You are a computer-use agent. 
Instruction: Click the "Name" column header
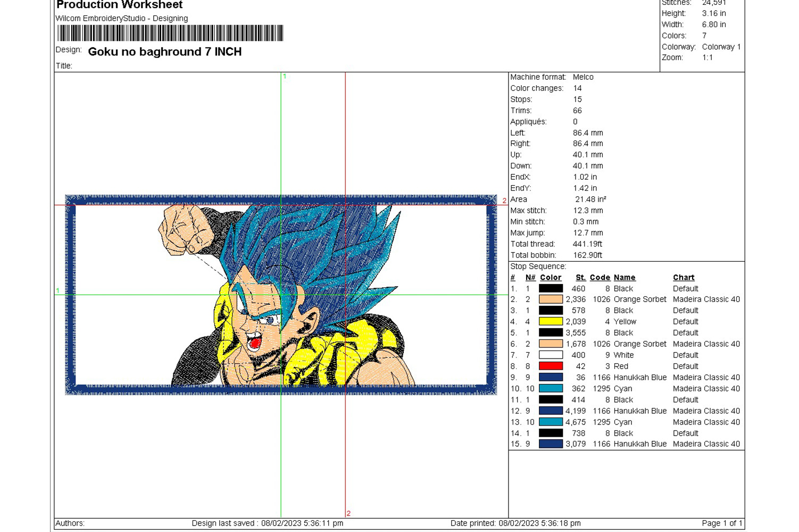(625, 278)
